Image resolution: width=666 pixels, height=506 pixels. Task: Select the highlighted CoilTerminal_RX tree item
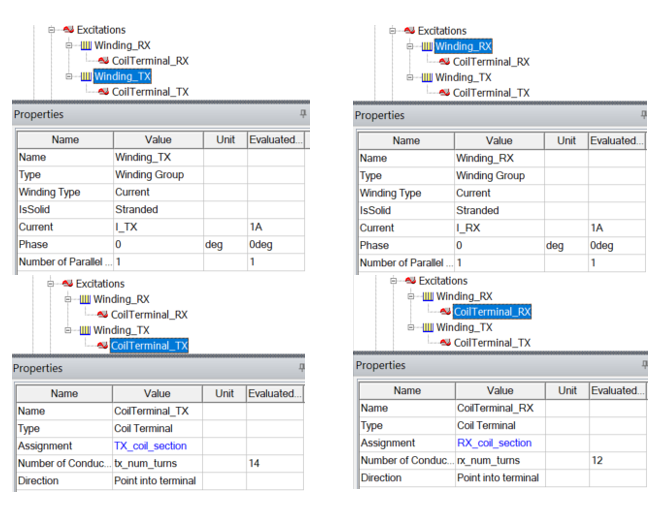point(492,312)
